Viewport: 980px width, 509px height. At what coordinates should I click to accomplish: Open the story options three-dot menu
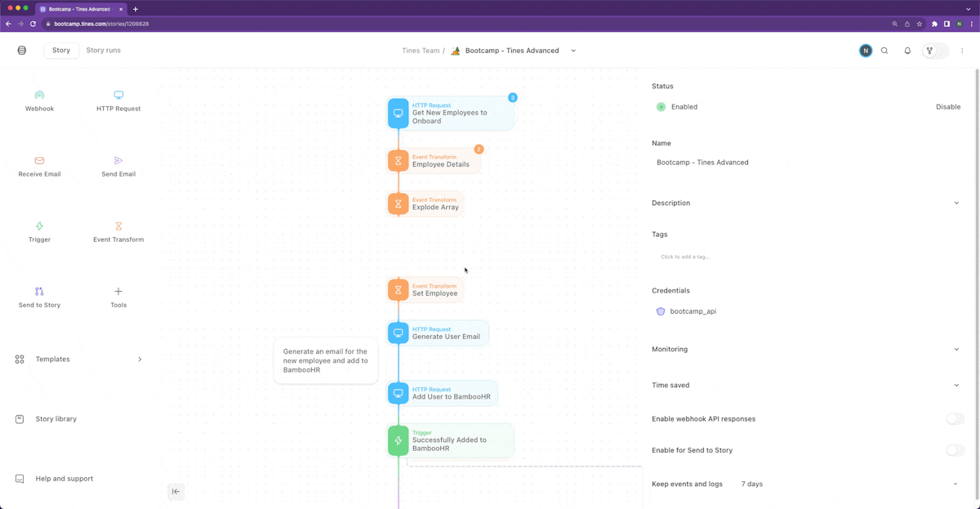pyautogui.click(x=962, y=51)
